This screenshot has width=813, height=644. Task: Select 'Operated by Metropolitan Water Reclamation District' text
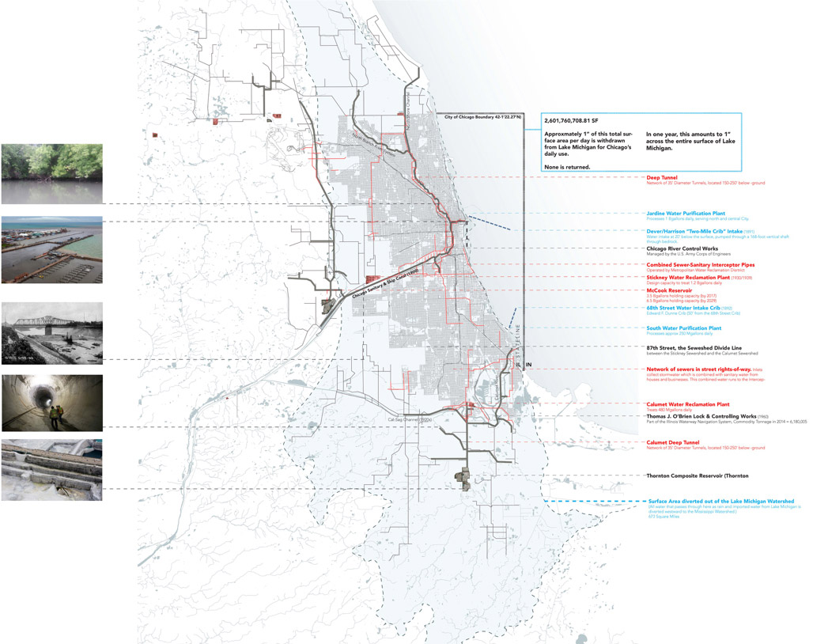point(695,270)
